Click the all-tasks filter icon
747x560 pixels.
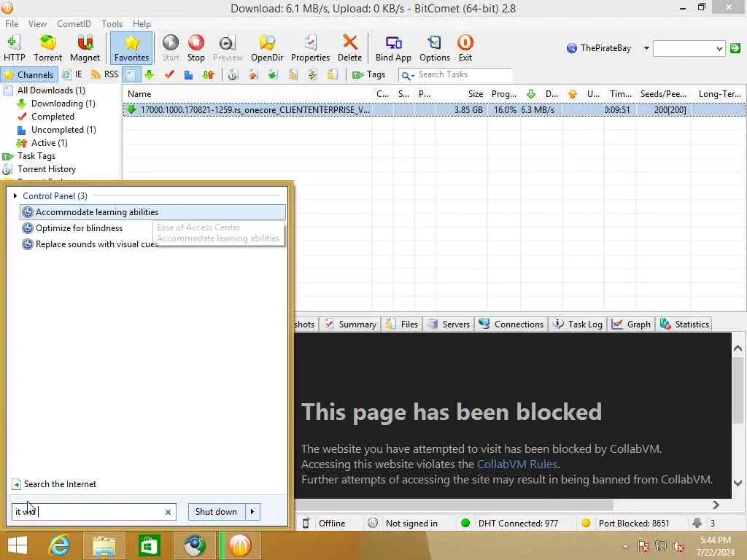[131, 75]
